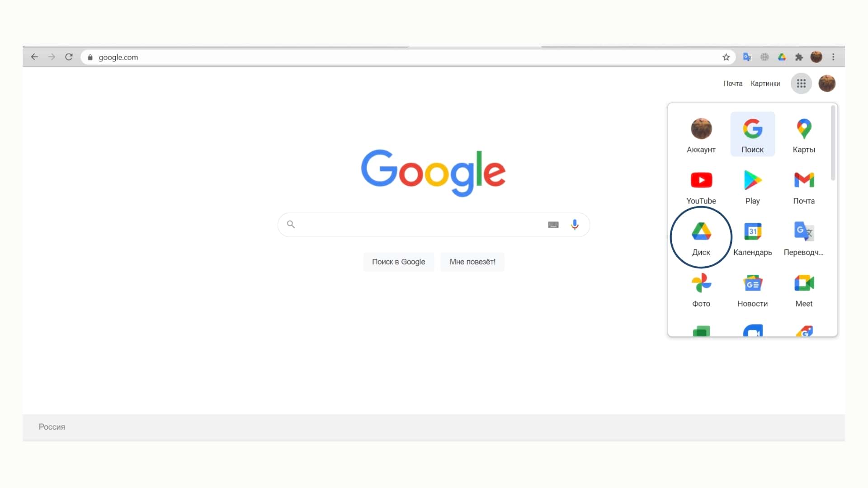The height and width of the screenshot is (488, 868).
Task: Click Мне повезёт! button
Action: point(472,262)
